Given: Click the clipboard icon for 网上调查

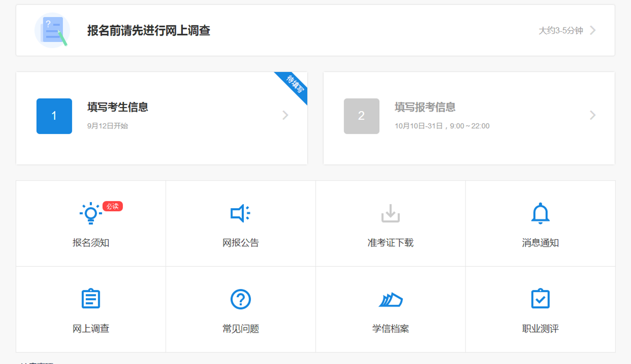Looking at the screenshot, I should 91,299.
